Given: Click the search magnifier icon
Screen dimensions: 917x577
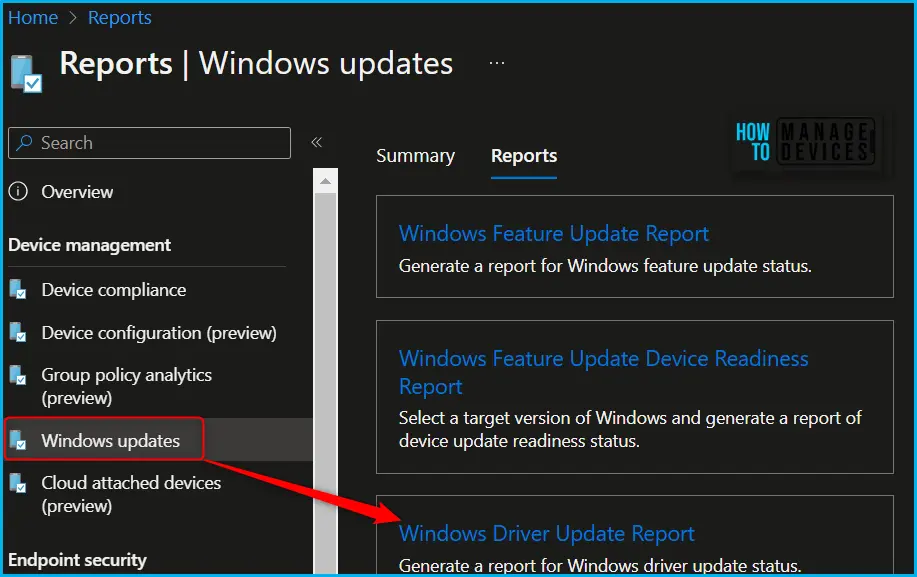Looking at the screenshot, I should (24, 143).
